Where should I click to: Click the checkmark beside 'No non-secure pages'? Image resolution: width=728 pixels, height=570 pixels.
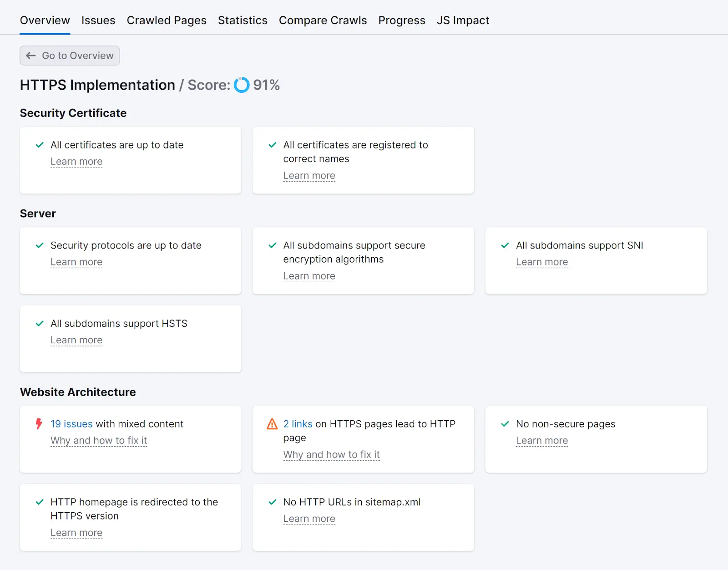(x=504, y=424)
